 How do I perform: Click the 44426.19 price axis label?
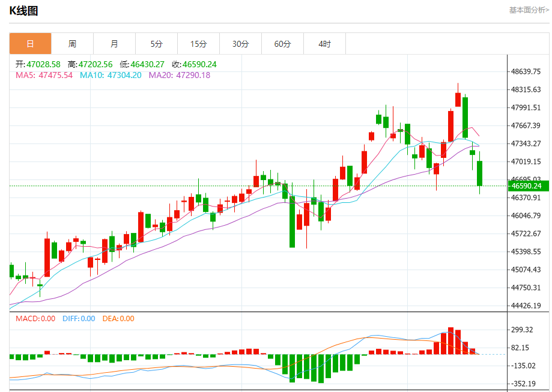[526, 306]
